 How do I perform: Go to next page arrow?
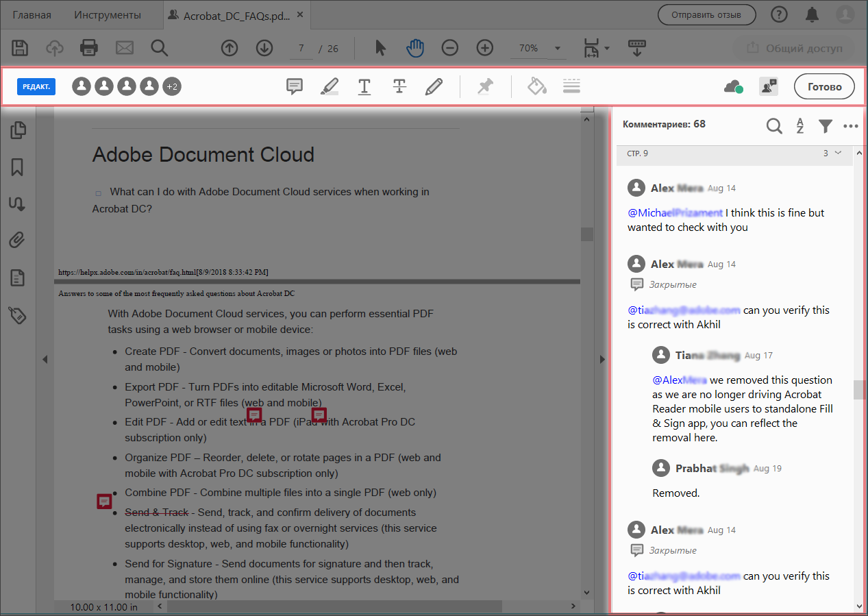(264, 48)
